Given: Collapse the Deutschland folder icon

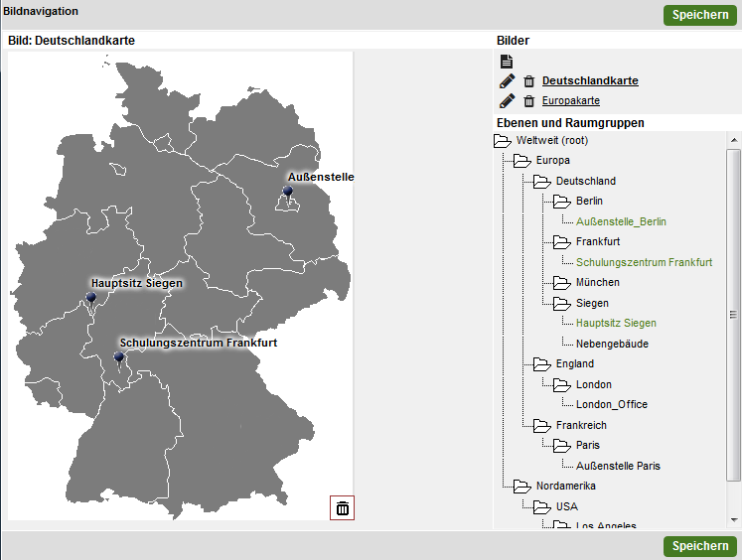Looking at the screenshot, I should (541, 181).
